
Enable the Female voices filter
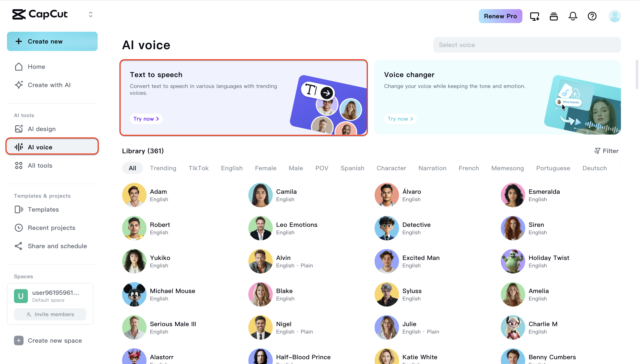click(266, 168)
